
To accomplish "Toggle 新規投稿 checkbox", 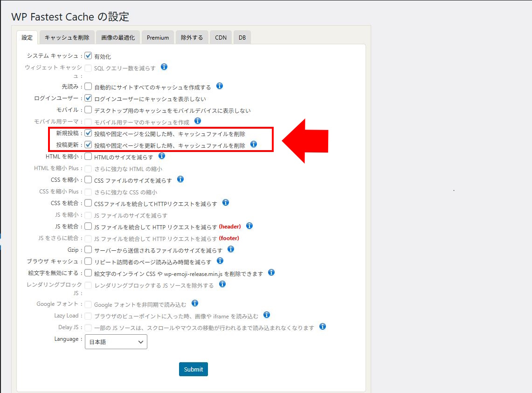I will pyautogui.click(x=88, y=133).
